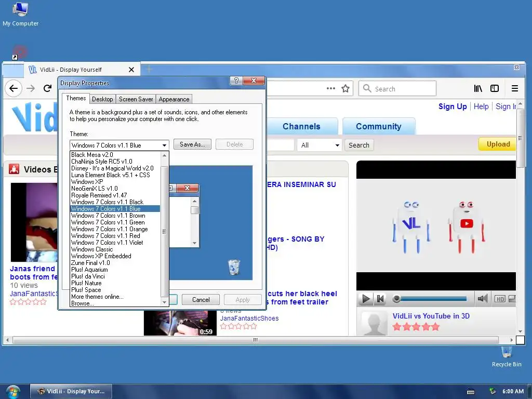Image resolution: width=532 pixels, height=399 pixels.
Task: Collapse the Theme dropdown arrow
Action: 164,145
